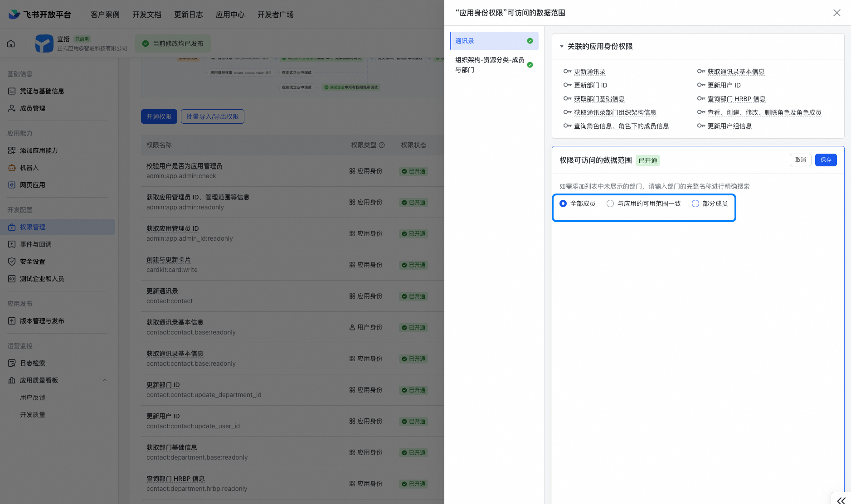
Task: Close the data range side panel
Action: 836,13
